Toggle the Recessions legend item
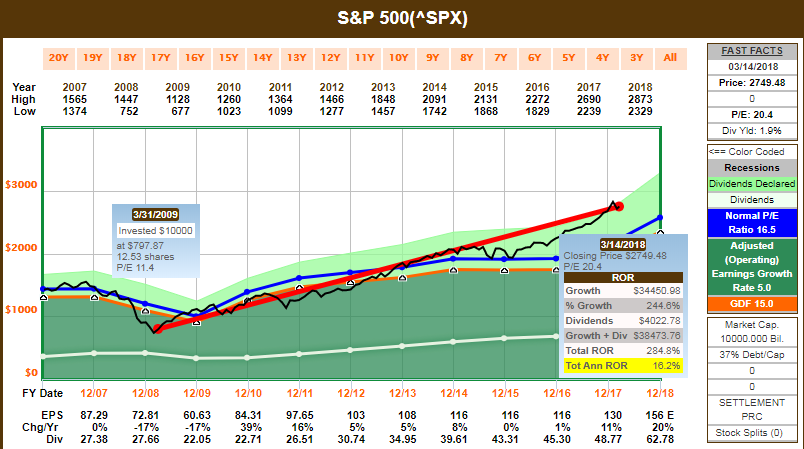Image resolution: width=804 pixels, height=449 pixels. tap(752, 168)
